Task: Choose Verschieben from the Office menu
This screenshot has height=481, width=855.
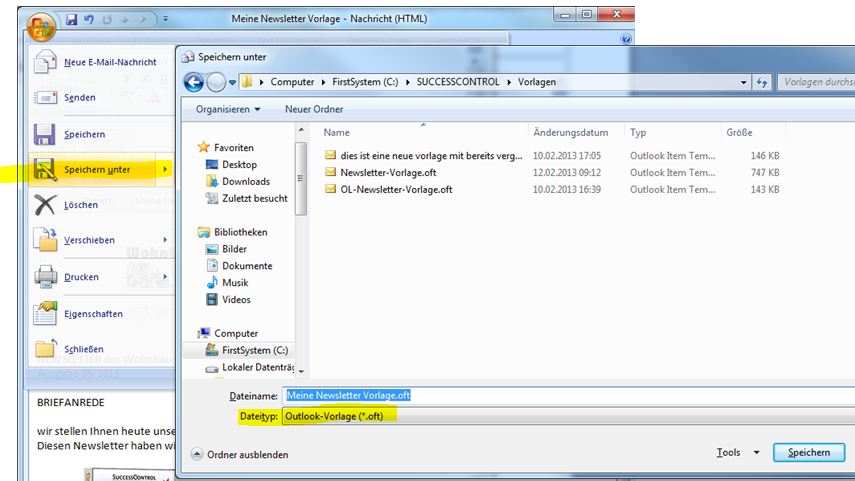Action: (x=89, y=241)
